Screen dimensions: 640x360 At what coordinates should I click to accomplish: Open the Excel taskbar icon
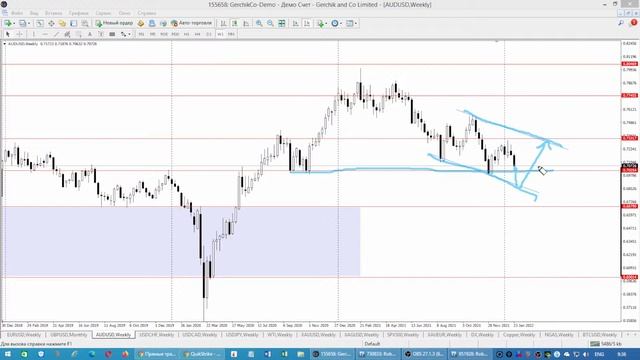coord(284,354)
